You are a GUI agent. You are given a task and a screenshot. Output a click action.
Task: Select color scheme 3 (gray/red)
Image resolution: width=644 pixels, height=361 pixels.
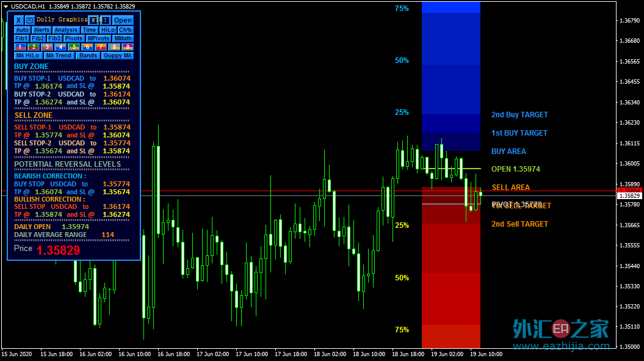47,47
